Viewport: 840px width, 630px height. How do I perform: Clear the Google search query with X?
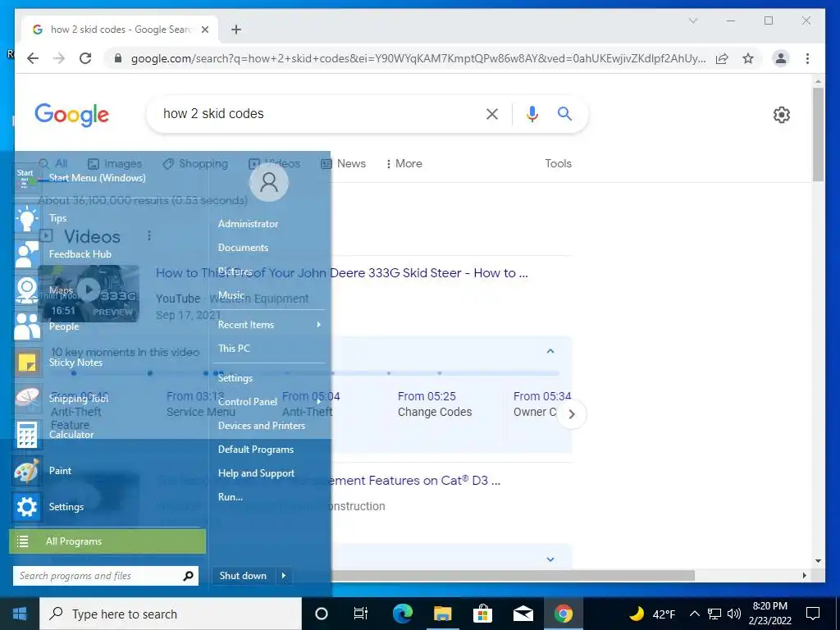492,113
